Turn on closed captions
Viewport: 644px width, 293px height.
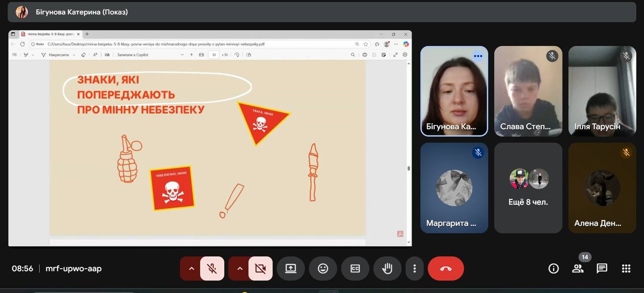click(x=355, y=268)
